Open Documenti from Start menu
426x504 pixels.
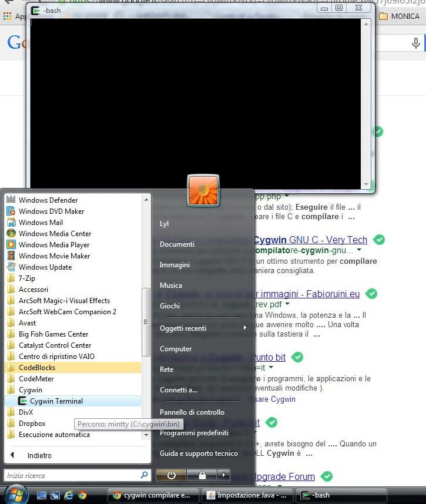(177, 244)
